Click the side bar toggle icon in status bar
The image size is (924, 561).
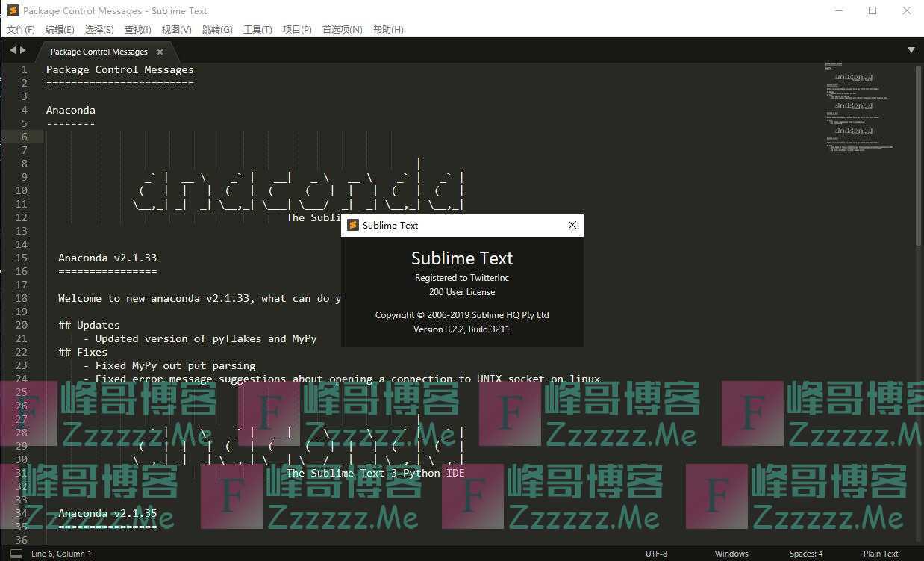[16, 554]
